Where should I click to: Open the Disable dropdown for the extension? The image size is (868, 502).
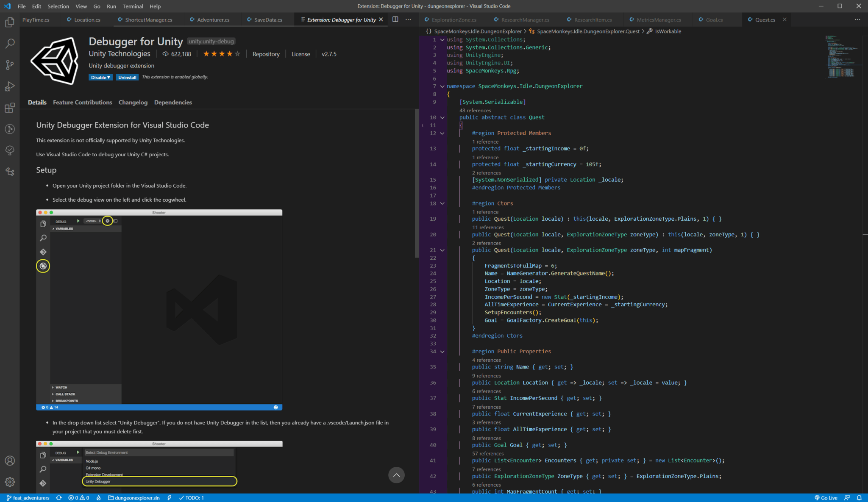pyautogui.click(x=100, y=77)
